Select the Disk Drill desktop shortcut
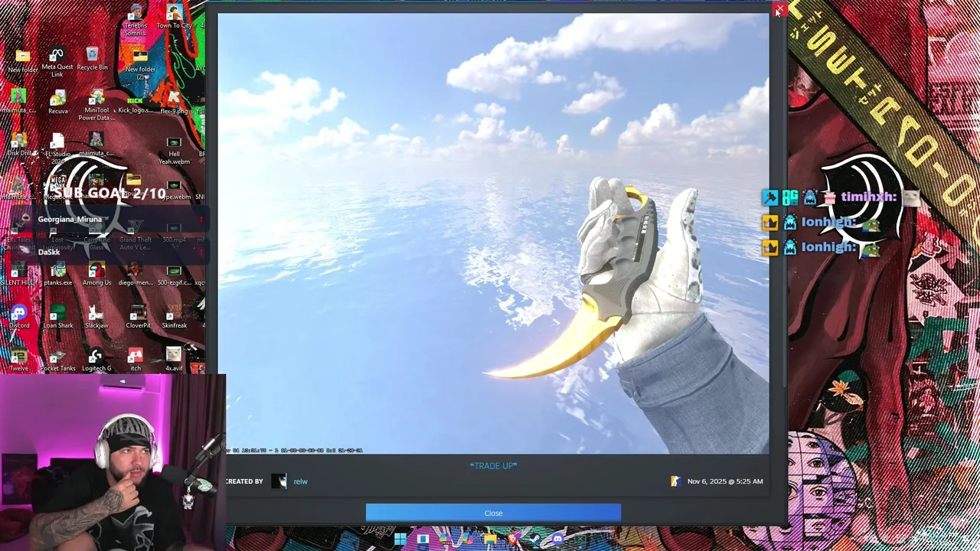The height and width of the screenshot is (551, 980). coord(19,145)
